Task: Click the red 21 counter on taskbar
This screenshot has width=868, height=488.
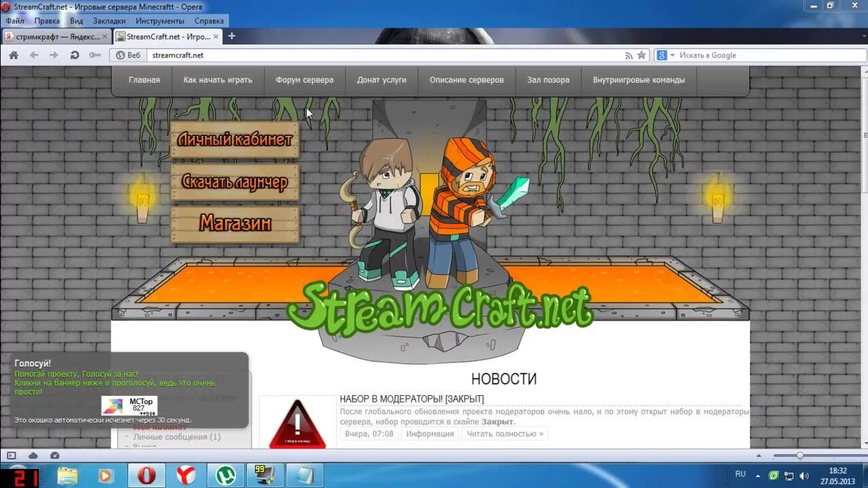Action: 25,478
